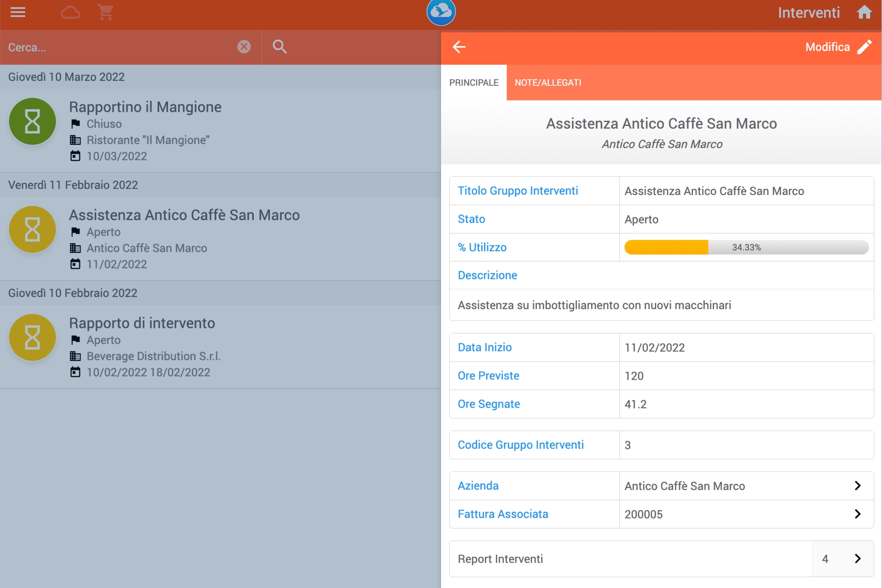Screen dimensions: 882x588
Task: Open the shopping cart icon
Action: pyautogui.click(x=106, y=12)
